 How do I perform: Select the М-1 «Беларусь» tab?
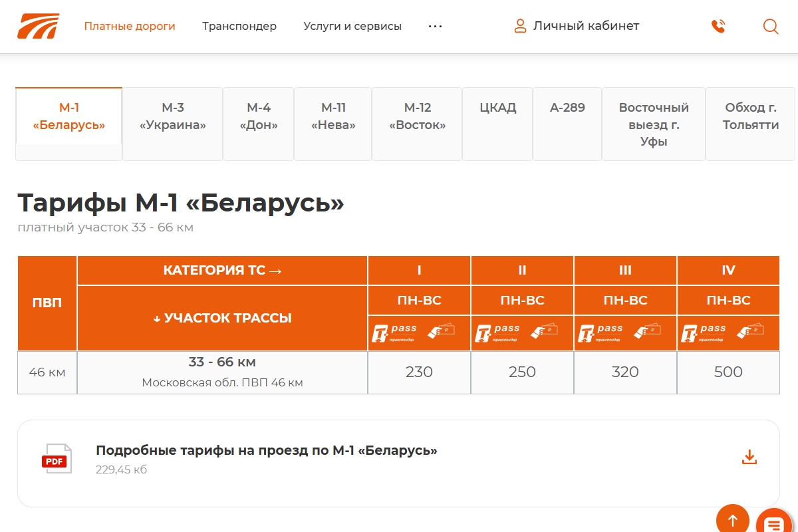coord(69,124)
